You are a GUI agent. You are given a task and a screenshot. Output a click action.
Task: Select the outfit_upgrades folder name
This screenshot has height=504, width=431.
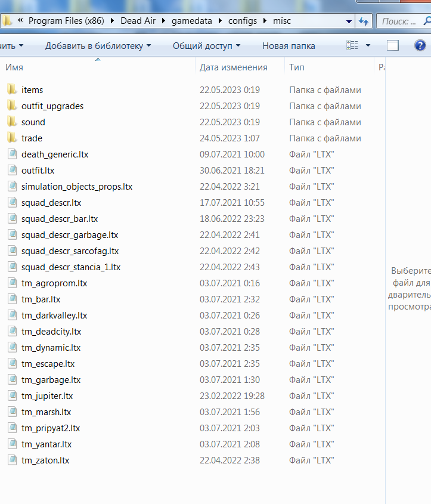[52, 106]
